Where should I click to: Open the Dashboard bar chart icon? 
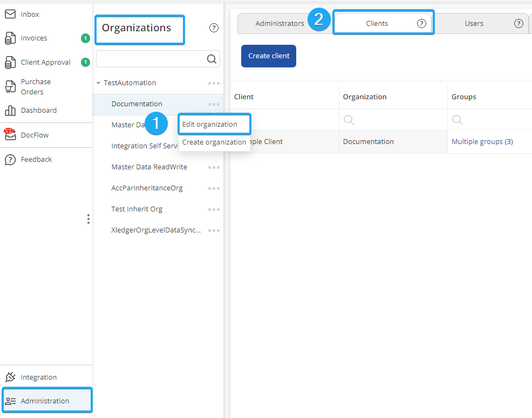(10, 111)
